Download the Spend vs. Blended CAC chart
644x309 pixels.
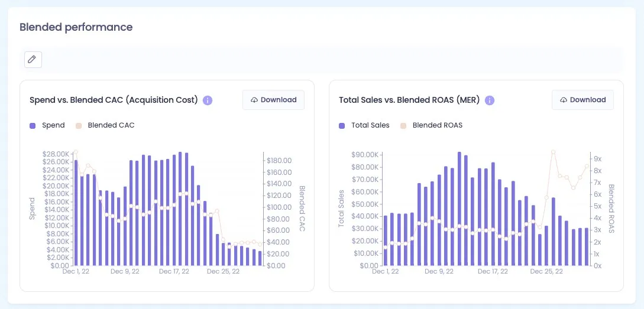pyautogui.click(x=274, y=100)
